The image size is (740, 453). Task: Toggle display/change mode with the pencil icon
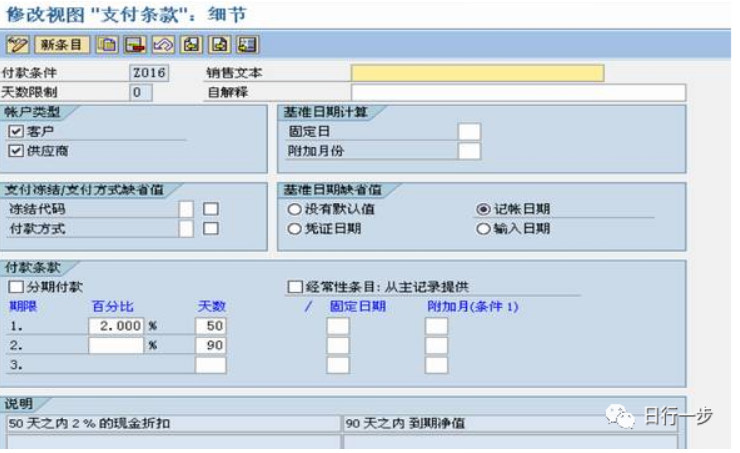click(17, 45)
